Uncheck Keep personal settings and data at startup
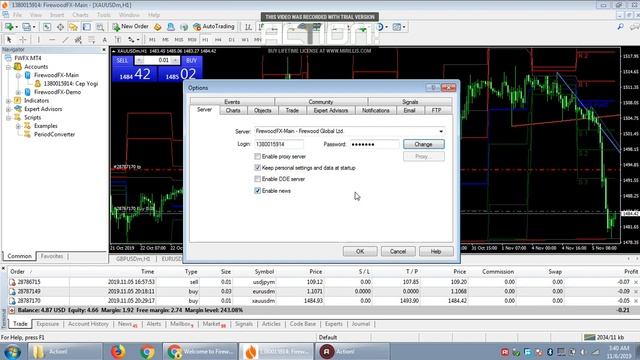 [258, 168]
